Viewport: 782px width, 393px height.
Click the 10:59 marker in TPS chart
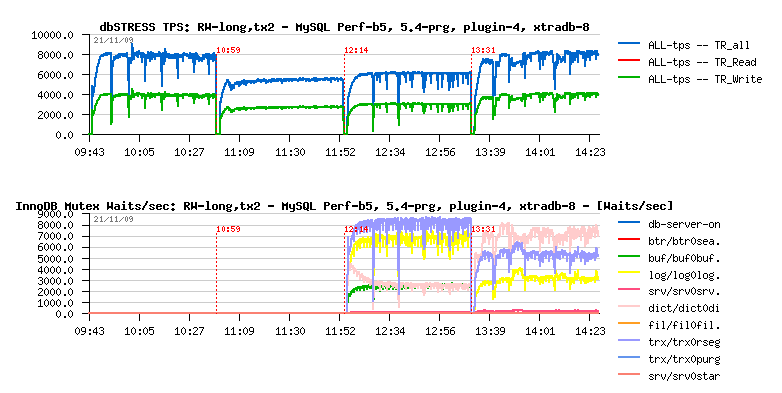click(228, 50)
